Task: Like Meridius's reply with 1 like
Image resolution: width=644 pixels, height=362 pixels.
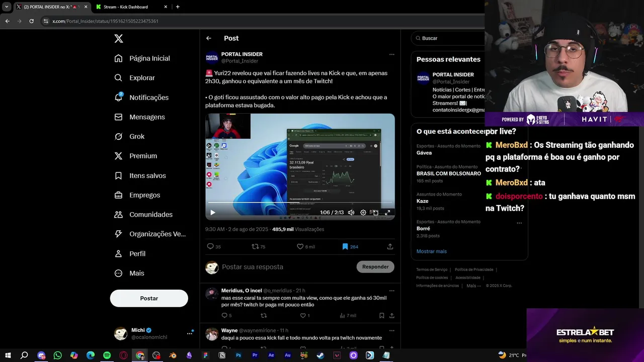Action: [305, 316]
